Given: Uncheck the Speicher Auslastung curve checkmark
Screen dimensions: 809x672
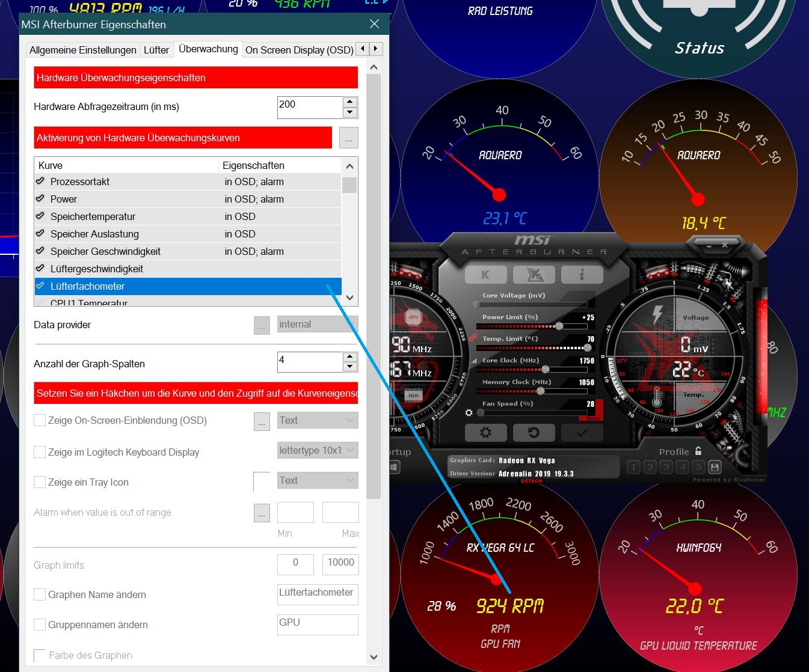Looking at the screenshot, I should tap(40, 233).
